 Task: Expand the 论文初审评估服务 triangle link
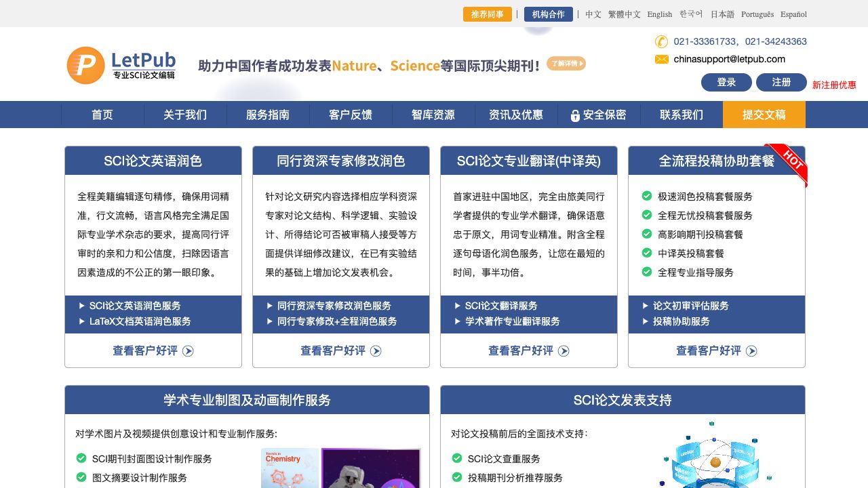click(x=646, y=306)
